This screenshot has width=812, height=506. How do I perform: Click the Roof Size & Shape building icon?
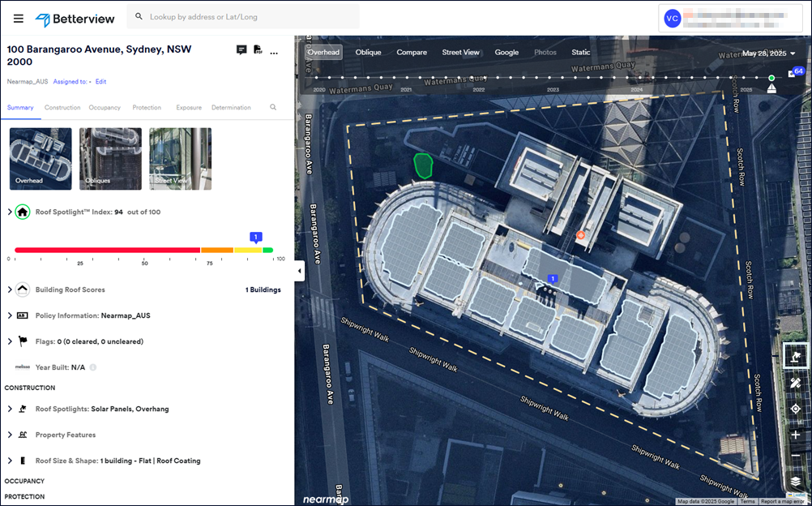[x=23, y=461]
